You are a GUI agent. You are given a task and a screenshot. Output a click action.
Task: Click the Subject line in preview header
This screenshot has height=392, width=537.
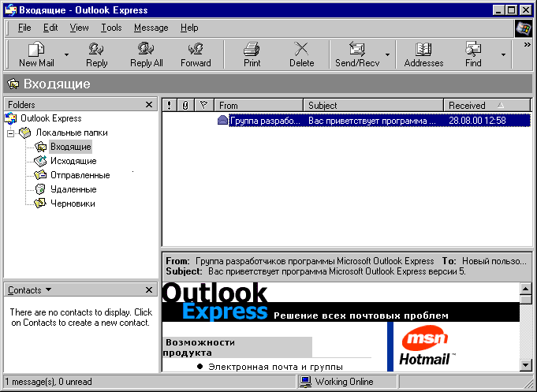[315, 271]
